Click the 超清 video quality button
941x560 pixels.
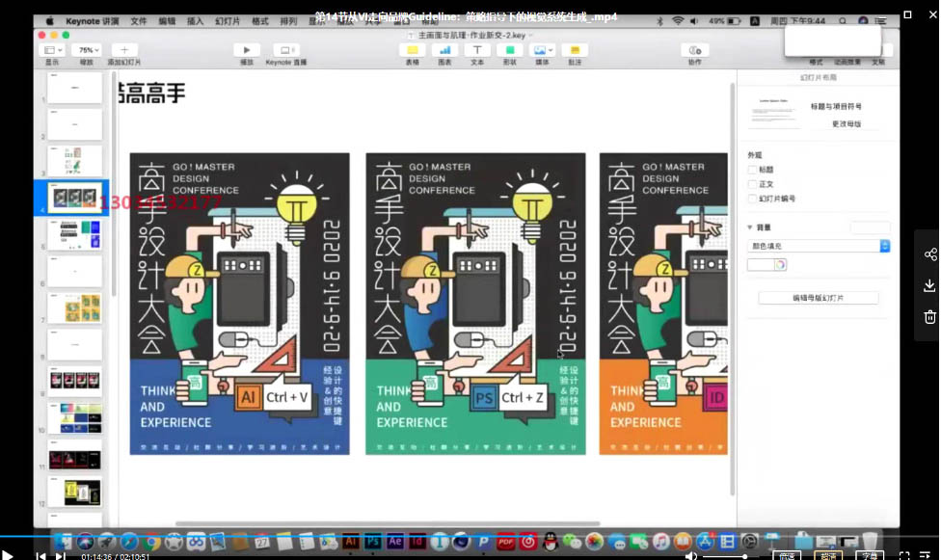[x=828, y=556]
